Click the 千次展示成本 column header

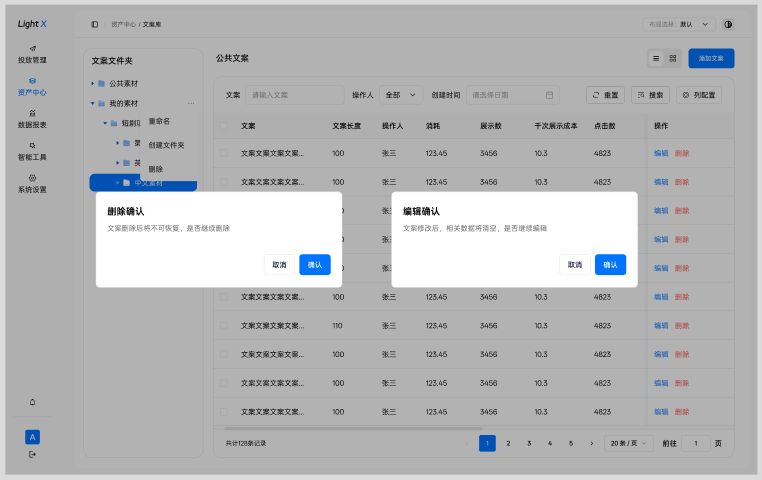click(x=556, y=126)
